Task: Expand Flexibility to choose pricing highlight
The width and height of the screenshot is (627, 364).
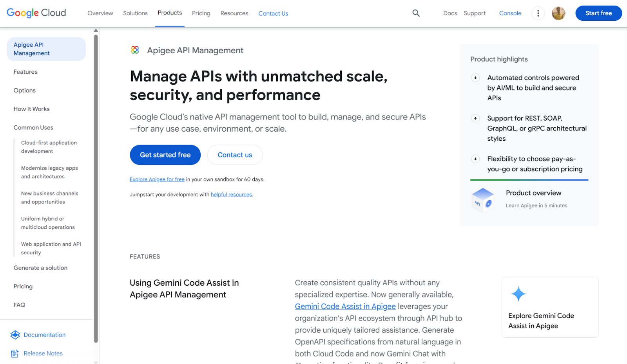Action: tap(475, 159)
